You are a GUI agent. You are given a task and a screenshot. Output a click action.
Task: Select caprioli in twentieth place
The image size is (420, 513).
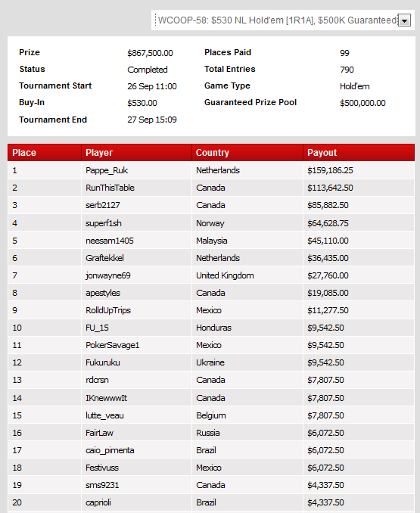[98, 502]
